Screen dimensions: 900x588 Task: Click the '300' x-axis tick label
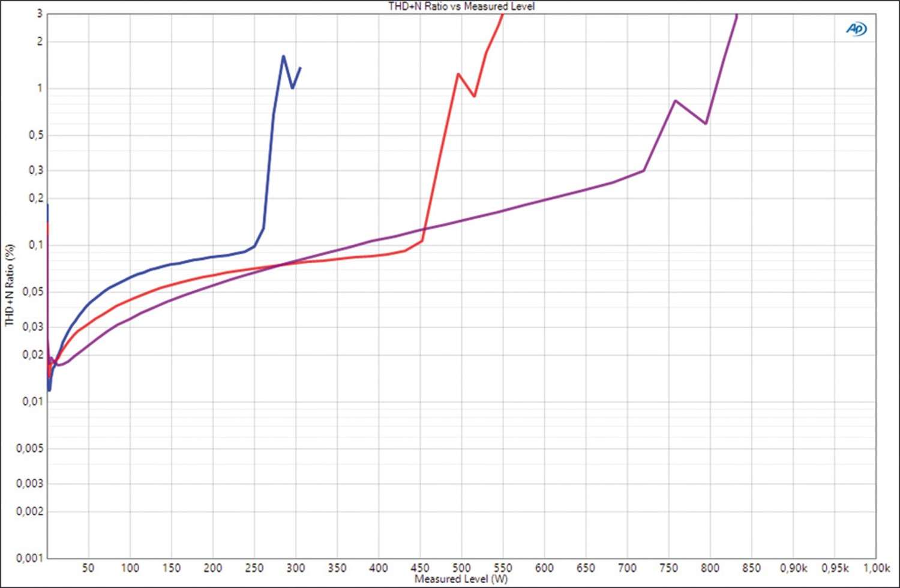[296, 568]
